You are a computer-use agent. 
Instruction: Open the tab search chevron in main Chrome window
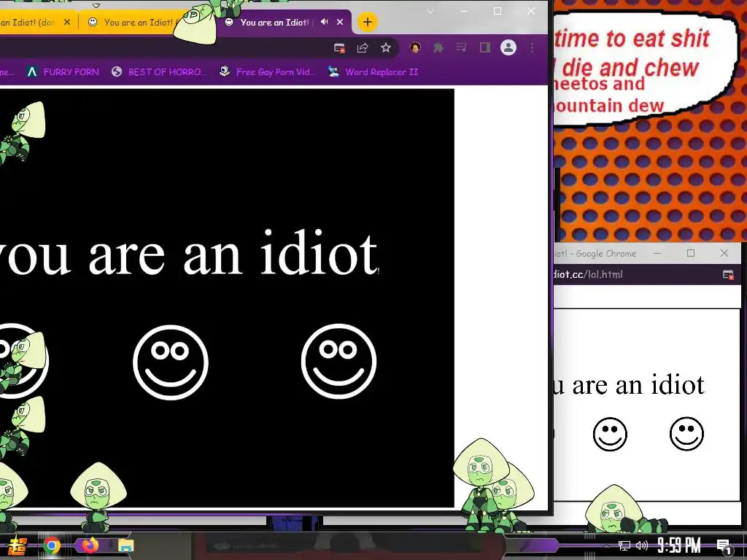430,12
